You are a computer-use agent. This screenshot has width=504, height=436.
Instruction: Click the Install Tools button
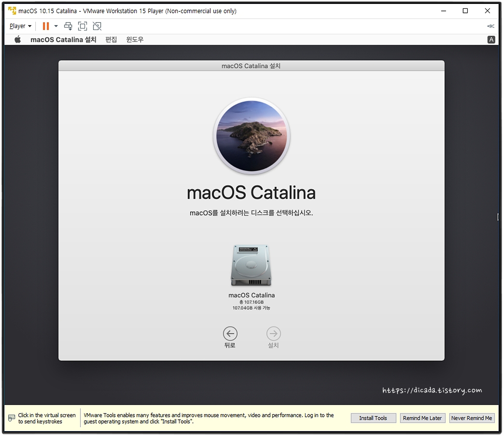(373, 418)
